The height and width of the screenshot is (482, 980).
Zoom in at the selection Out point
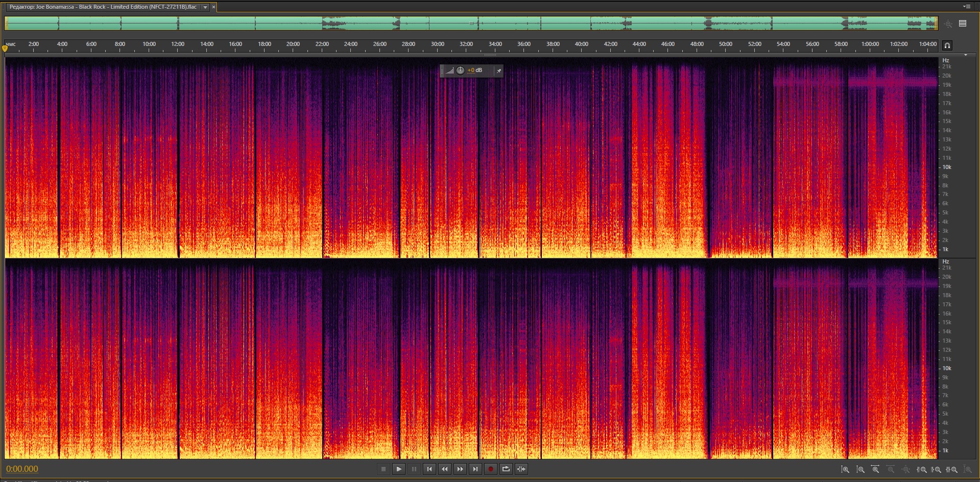tap(937, 469)
